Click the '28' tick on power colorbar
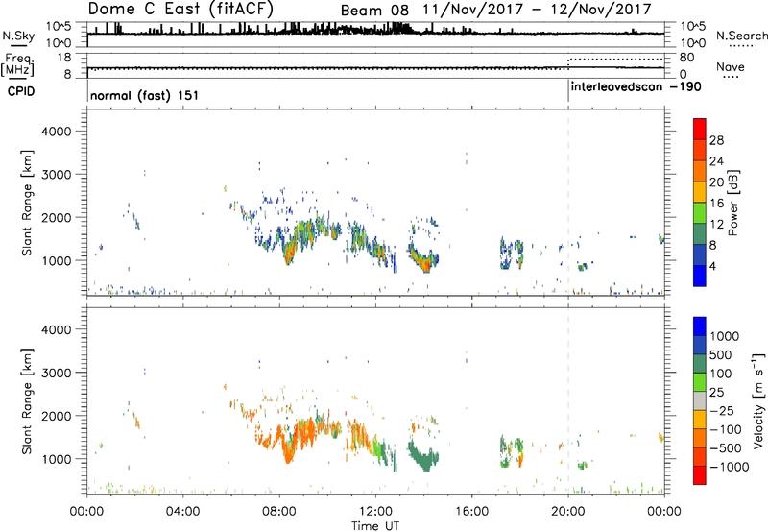Image resolution: width=768 pixels, height=532 pixels. [x=716, y=140]
